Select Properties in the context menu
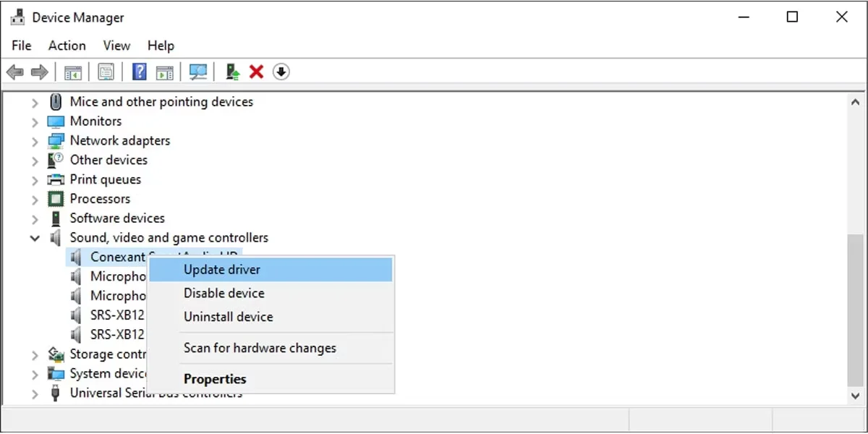The height and width of the screenshot is (434, 868). click(x=215, y=378)
